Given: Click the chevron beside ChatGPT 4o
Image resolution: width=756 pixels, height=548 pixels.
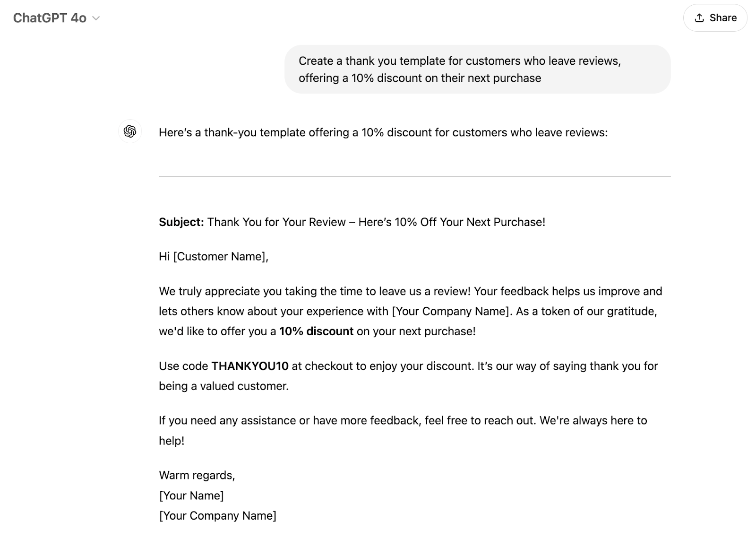Looking at the screenshot, I should pyautogui.click(x=96, y=18).
